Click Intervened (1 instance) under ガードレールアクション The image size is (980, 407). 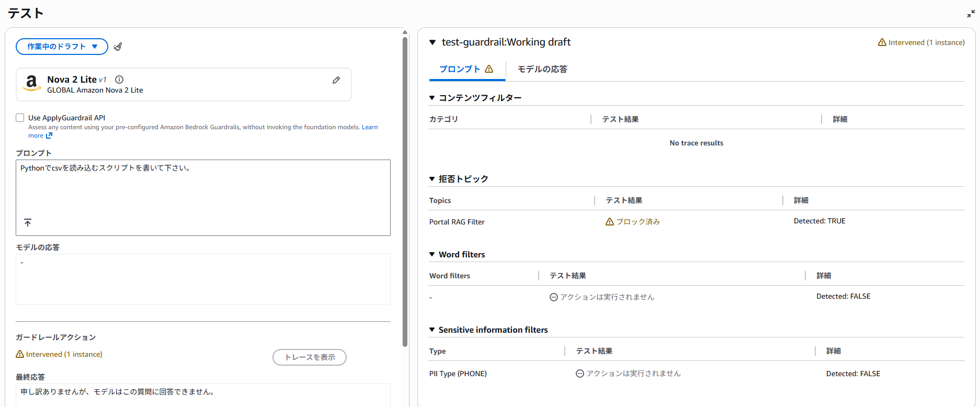[x=64, y=354]
